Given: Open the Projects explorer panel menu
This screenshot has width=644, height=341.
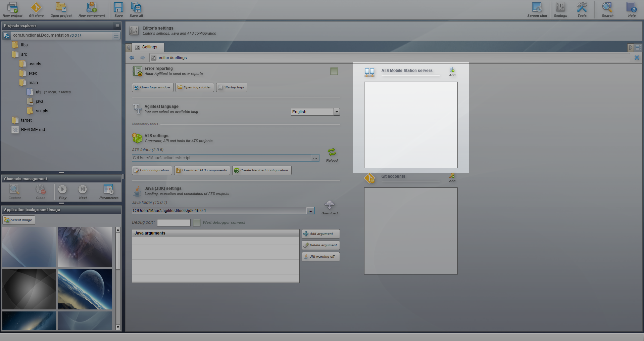Looking at the screenshot, I should pyautogui.click(x=117, y=26).
